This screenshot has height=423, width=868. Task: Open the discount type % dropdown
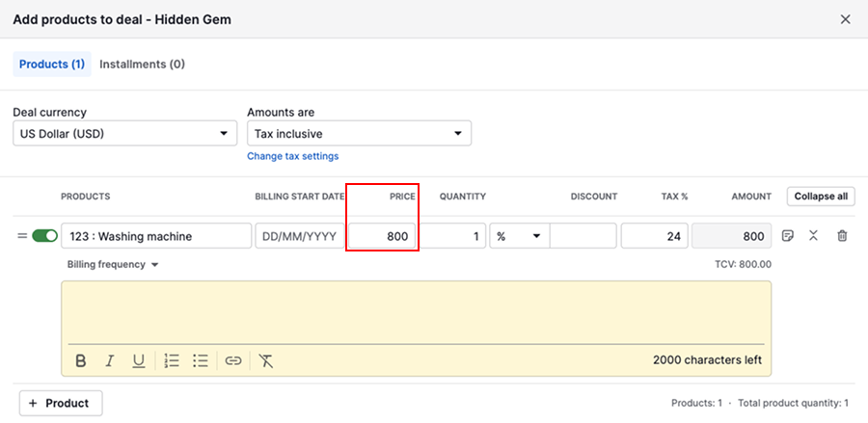click(x=518, y=236)
